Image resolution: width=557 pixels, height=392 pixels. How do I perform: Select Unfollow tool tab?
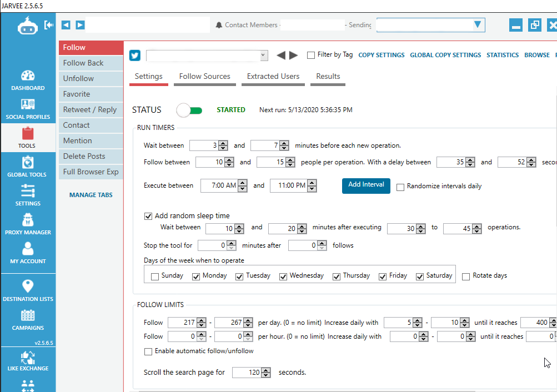point(91,78)
